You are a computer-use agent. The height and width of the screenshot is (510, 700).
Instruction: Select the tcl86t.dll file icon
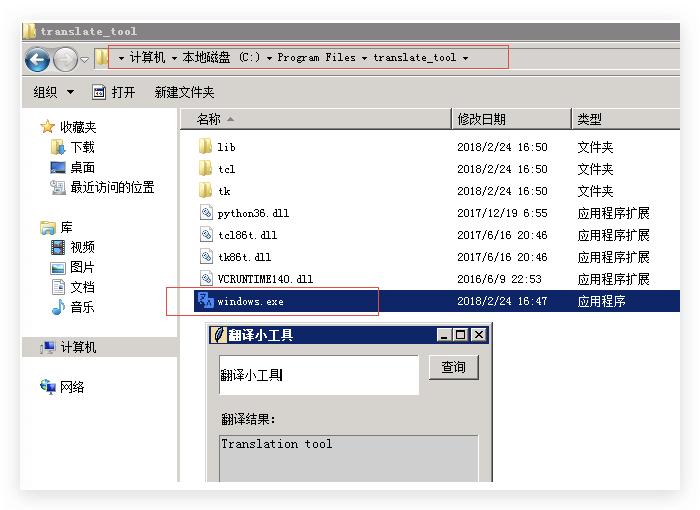point(206,234)
